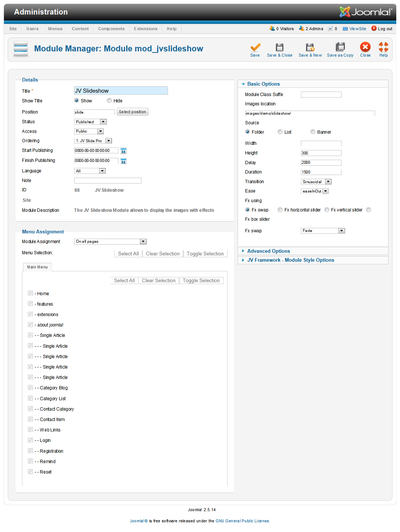Expand JV Framework Module Style Options
This screenshot has width=400, height=532.
point(291,260)
